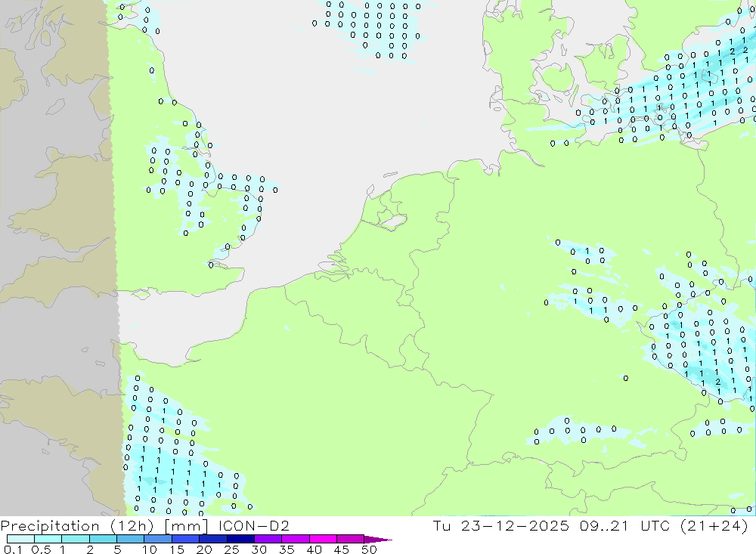Click the "30" legend tick label

pos(259,549)
